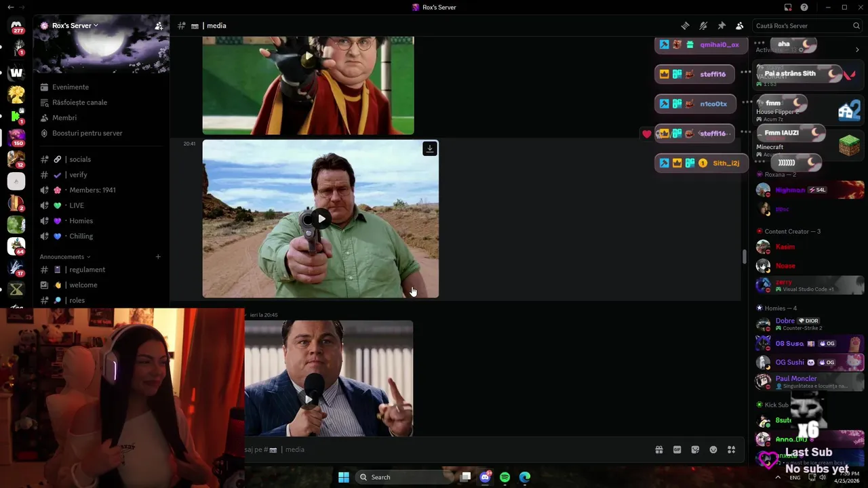Open the GIF picker
Image resolution: width=868 pixels, height=488 pixels.
(x=677, y=449)
